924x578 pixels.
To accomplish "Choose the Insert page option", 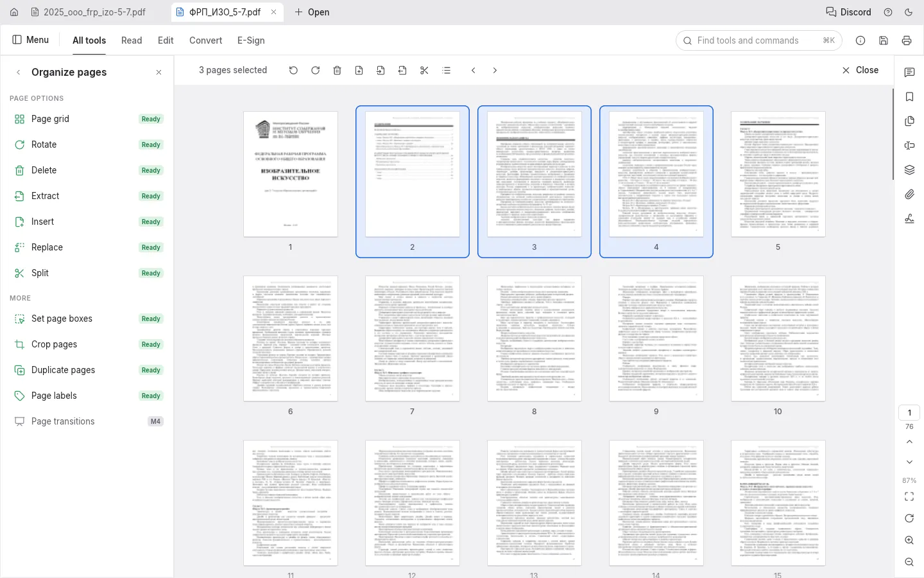I will point(89,222).
